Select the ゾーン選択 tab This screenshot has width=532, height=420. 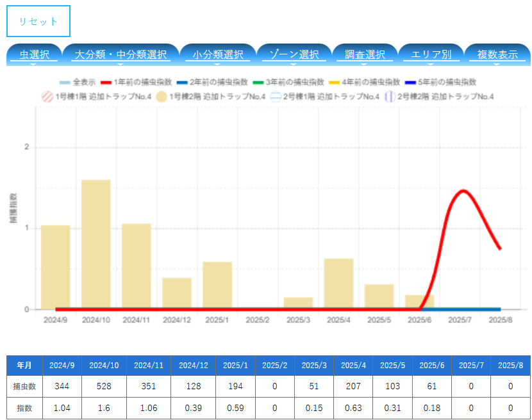click(x=294, y=55)
